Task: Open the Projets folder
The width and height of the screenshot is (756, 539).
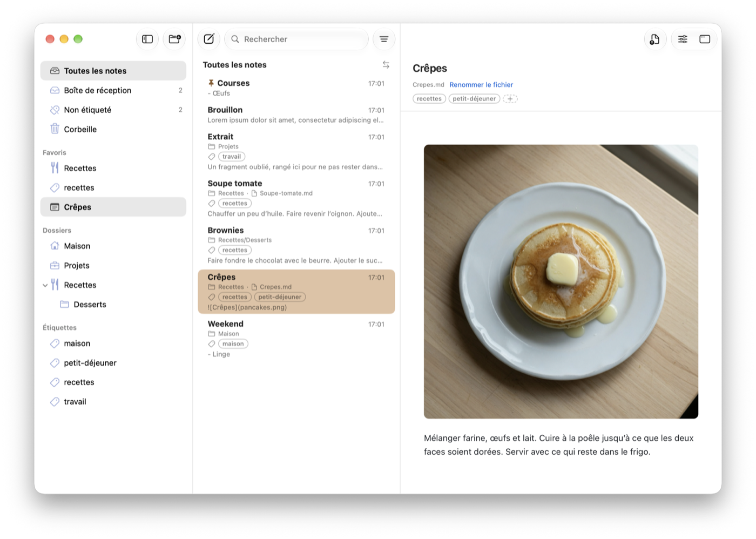Action: [x=113, y=265]
